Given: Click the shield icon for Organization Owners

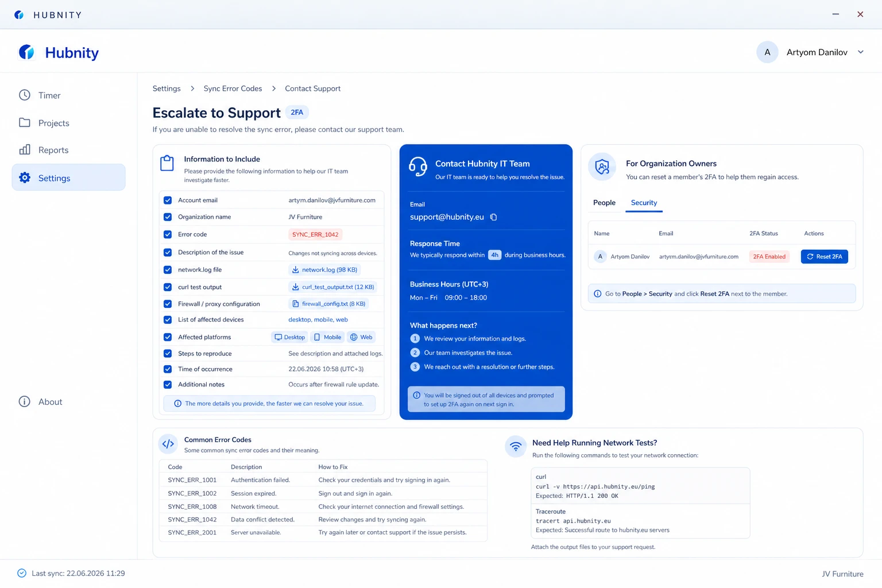Looking at the screenshot, I should click(602, 167).
